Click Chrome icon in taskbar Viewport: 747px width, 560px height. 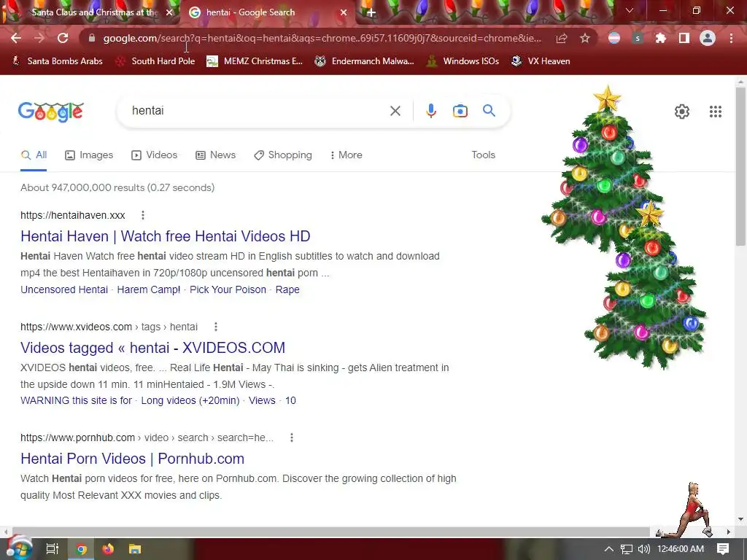point(82,549)
